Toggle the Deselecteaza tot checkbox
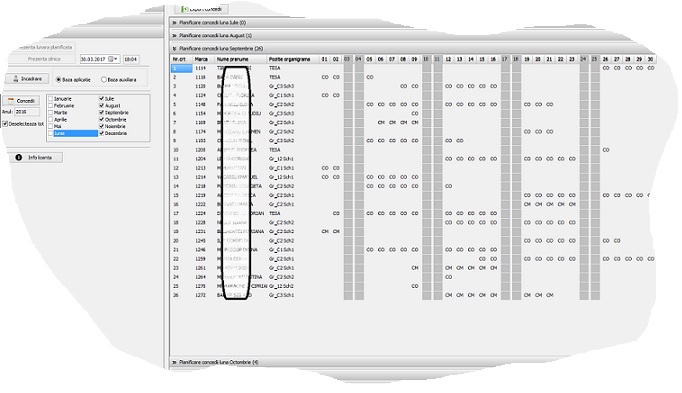 (x=5, y=124)
